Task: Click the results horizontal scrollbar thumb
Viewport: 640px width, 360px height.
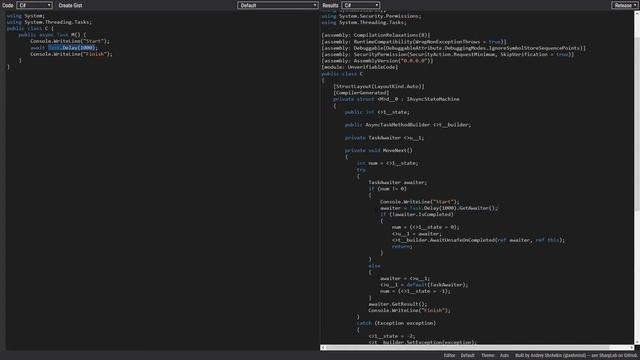Action: tap(467, 347)
